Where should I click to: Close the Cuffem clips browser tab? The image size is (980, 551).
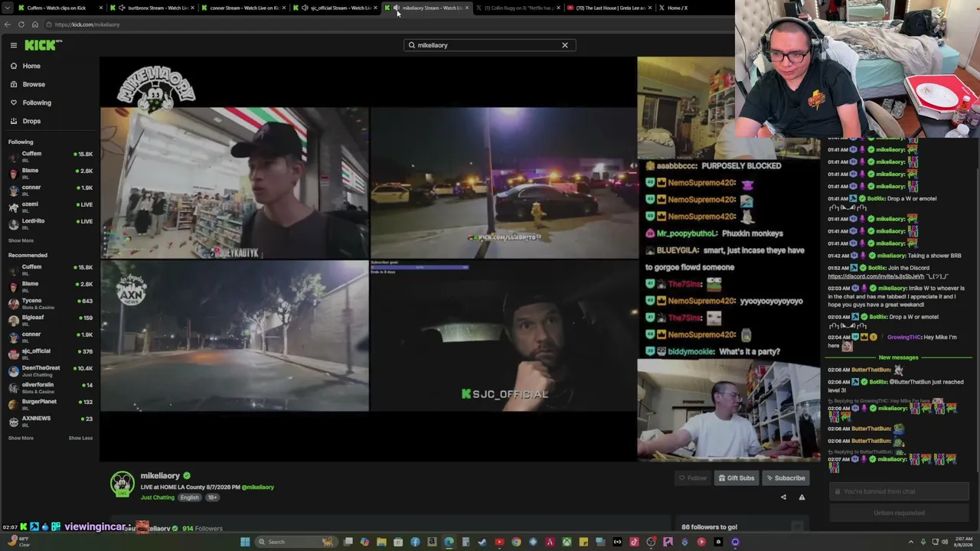[x=100, y=8]
